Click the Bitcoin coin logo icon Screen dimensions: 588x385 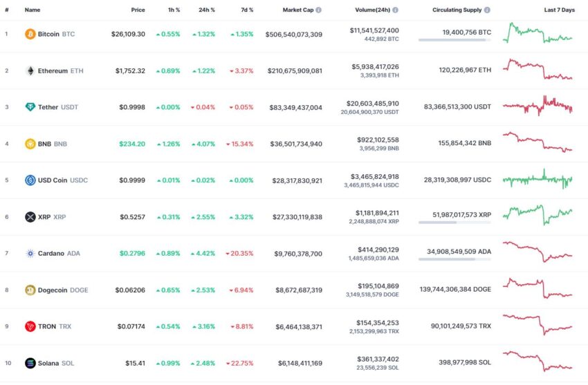30,34
